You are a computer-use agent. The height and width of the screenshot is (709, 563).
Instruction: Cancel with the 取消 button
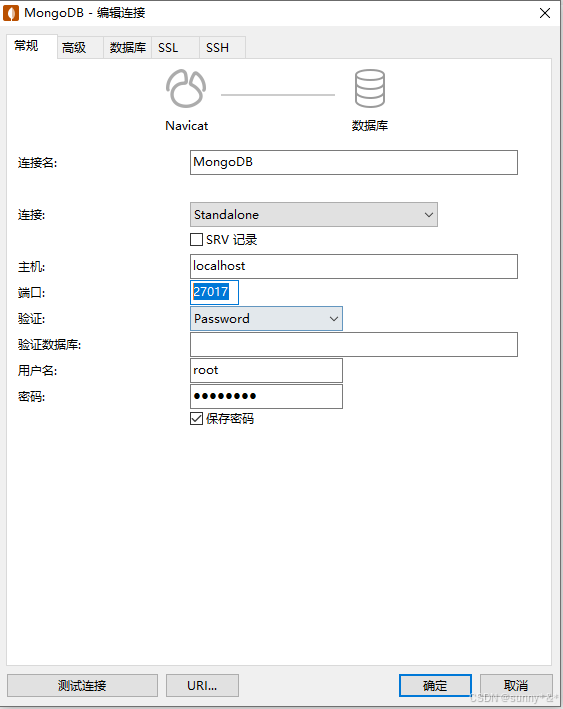516,685
